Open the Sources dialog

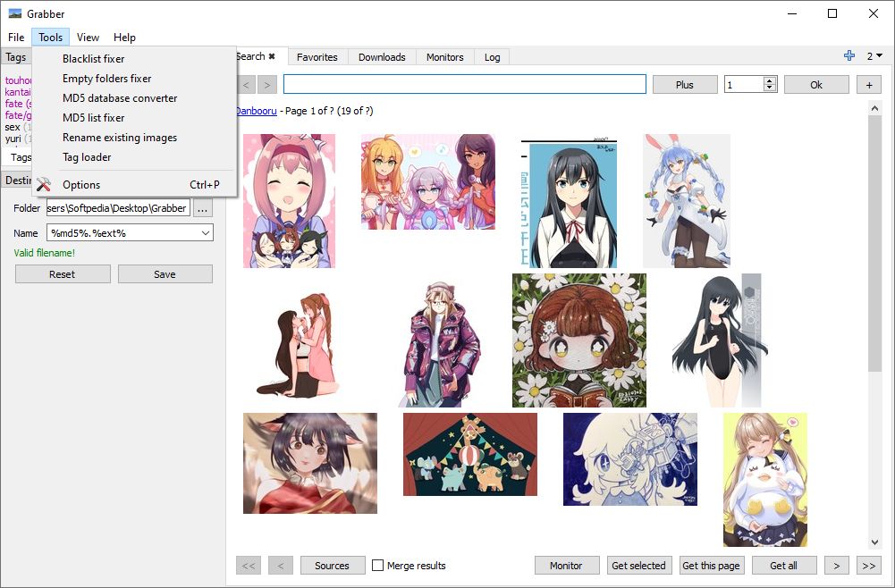pyautogui.click(x=333, y=565)
